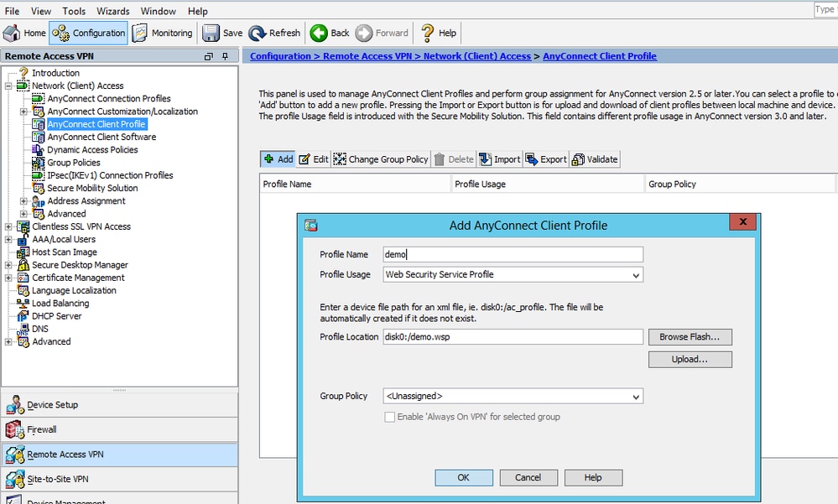838x504 pixels.
Task: Click the Home toolbar icon
Action: (x=12, y=34)
